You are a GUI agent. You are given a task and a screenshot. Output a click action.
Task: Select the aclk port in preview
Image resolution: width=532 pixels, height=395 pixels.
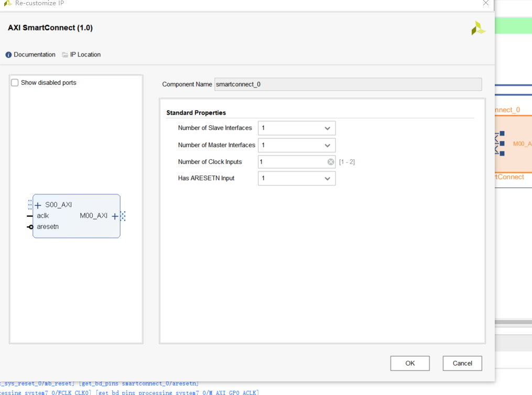(x=43, y=216)
